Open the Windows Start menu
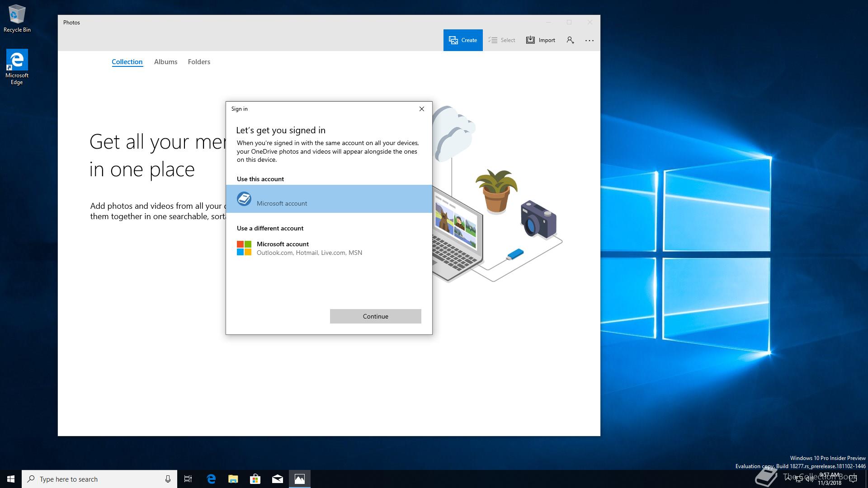 point(11,479)
